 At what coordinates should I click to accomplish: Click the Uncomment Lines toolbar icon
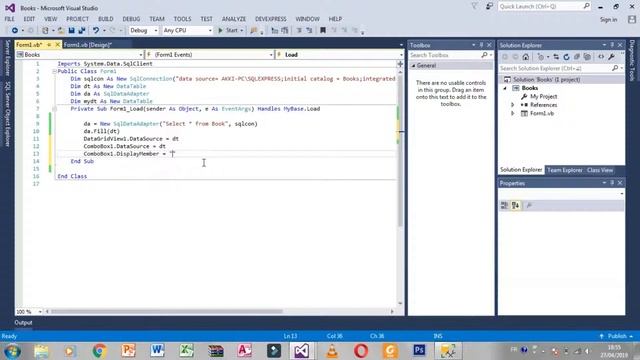point(309,31)
